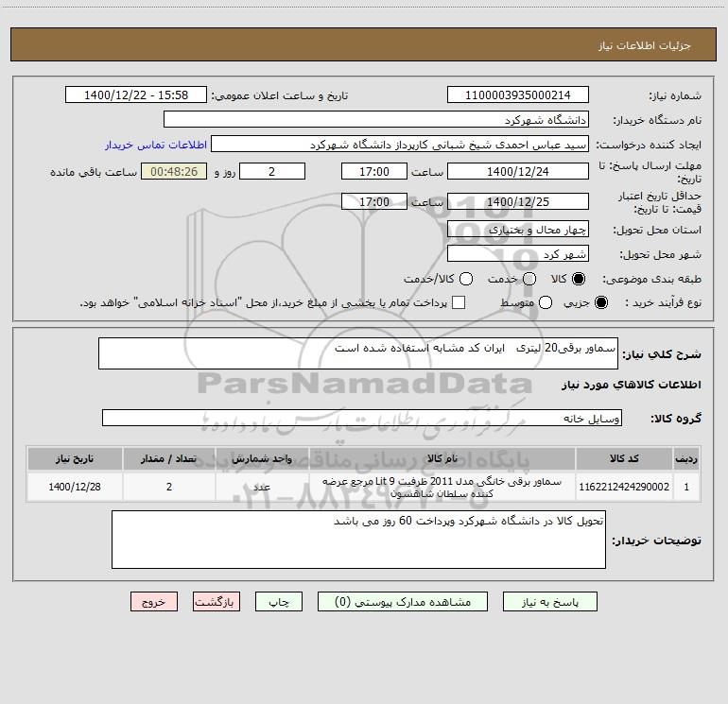Click the unit cell عدد
The width and height of the screenshot is (728, 704).
click(262, 487)
